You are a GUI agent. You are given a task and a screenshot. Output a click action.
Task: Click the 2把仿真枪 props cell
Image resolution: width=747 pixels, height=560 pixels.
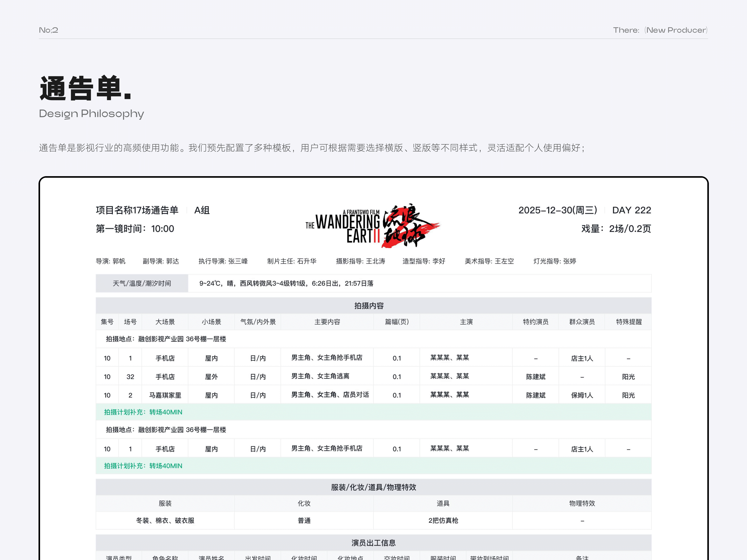point(443,521)
